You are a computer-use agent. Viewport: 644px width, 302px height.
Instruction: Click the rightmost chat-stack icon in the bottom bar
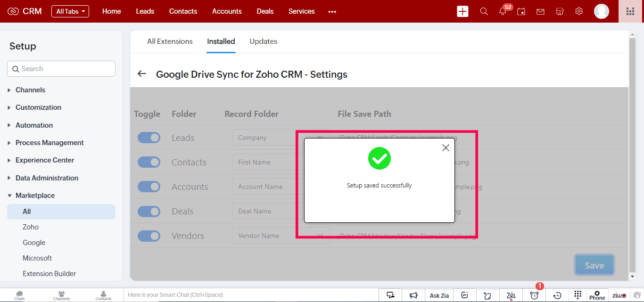637,295
